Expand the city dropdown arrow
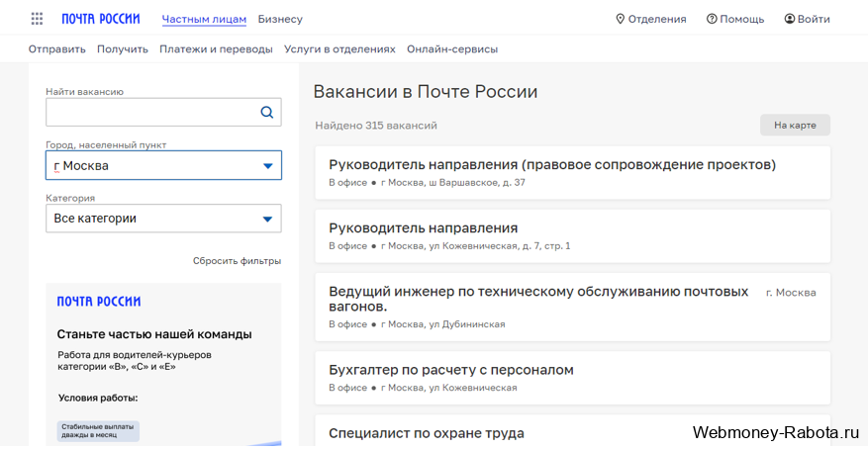 [268, 166]
